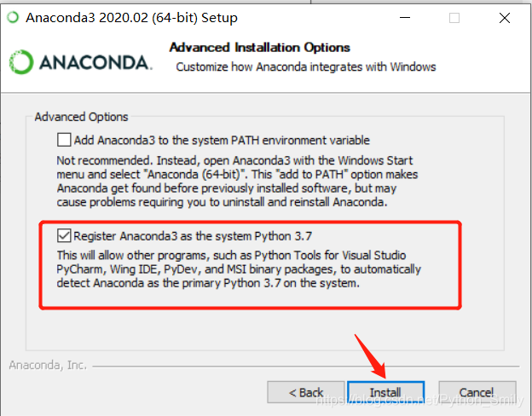
Task: Cancel the Anaconda installation
Action: [476, 392]
